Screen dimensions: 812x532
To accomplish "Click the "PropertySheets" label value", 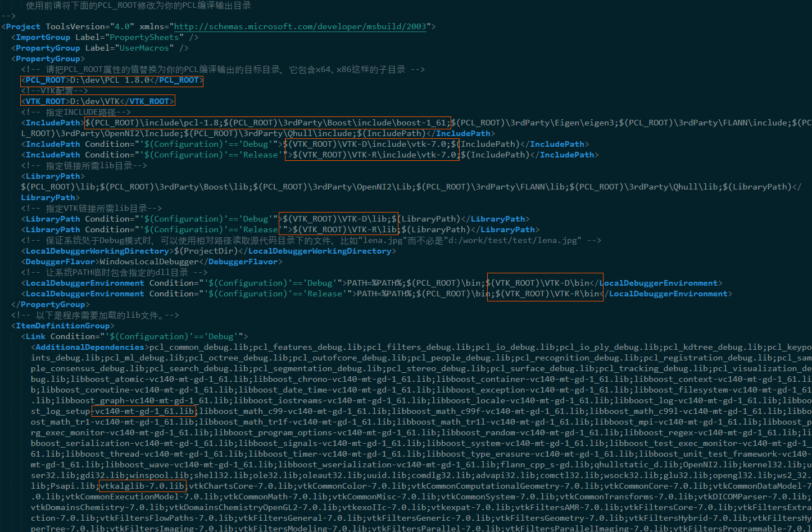I will tap(144, 37).
